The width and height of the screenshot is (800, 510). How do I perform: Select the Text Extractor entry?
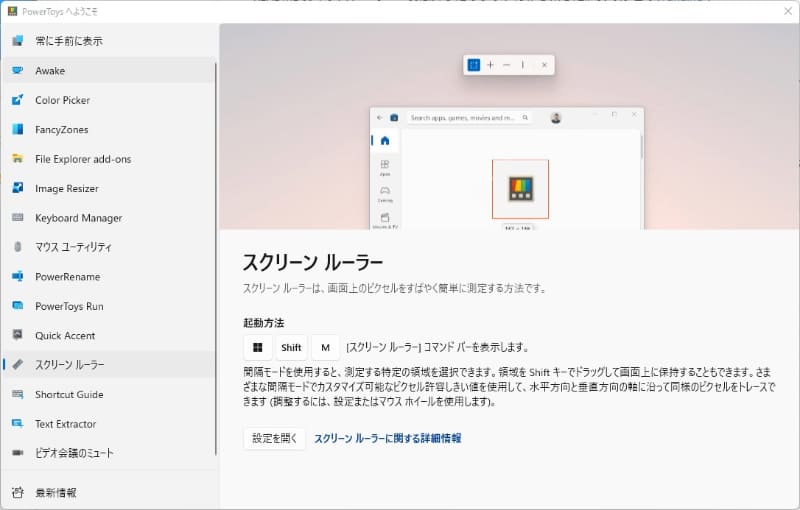click(109, 424)
